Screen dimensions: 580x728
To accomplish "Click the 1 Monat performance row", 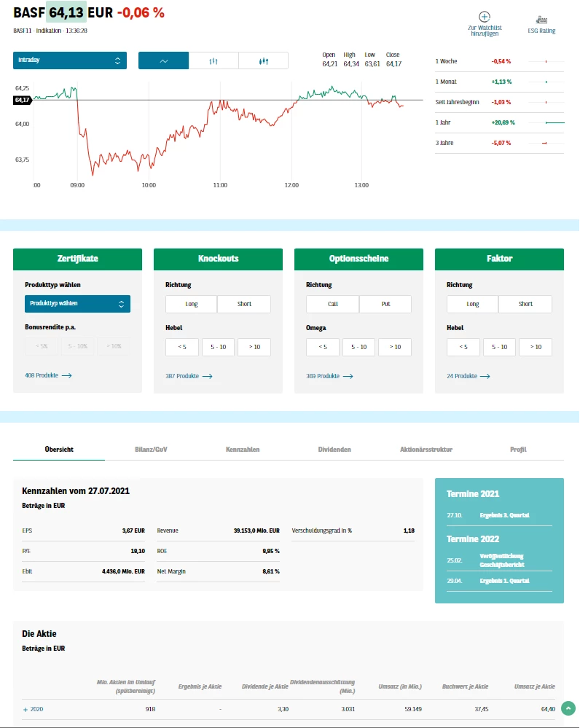I will [x=500, y=82].
